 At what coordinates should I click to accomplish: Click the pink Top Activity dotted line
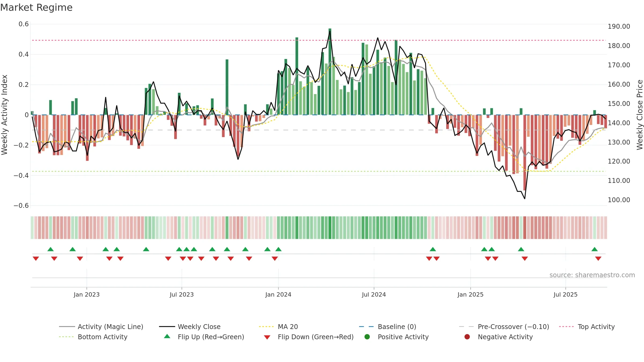(x=319, y=40)
